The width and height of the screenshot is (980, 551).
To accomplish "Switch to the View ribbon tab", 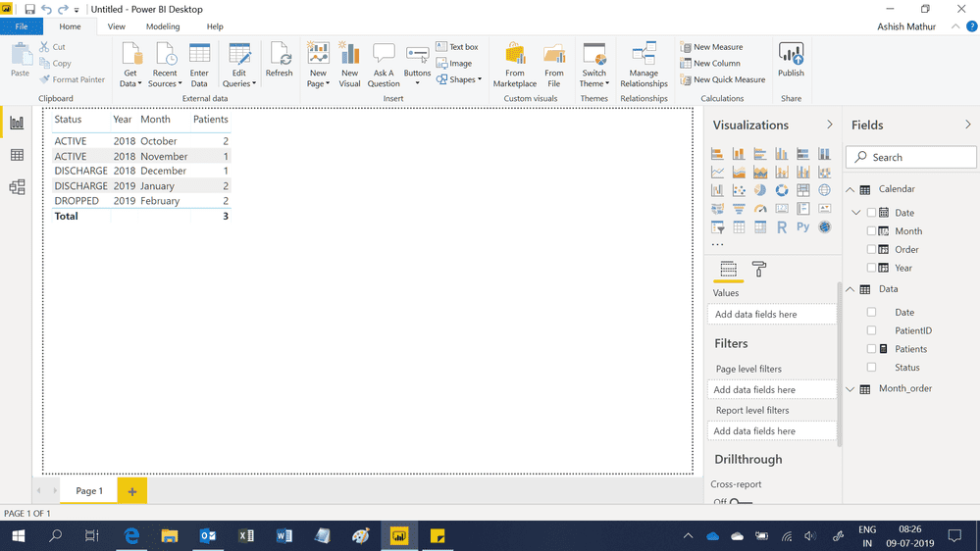I will 117,26.
